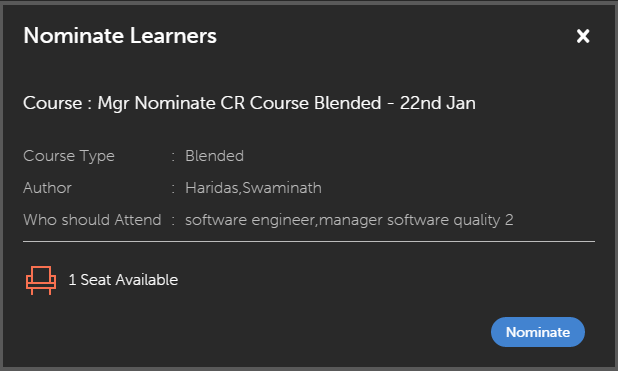Click the horizontal divider line above seats
The image size is (618, 371).
[x=309, y=241]
